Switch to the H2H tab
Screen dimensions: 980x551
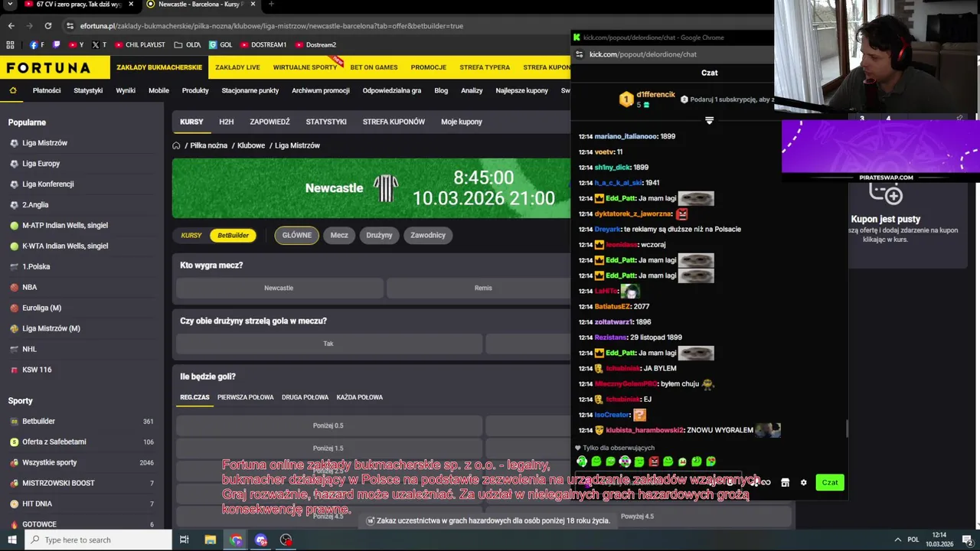click(x=226, y=122)
